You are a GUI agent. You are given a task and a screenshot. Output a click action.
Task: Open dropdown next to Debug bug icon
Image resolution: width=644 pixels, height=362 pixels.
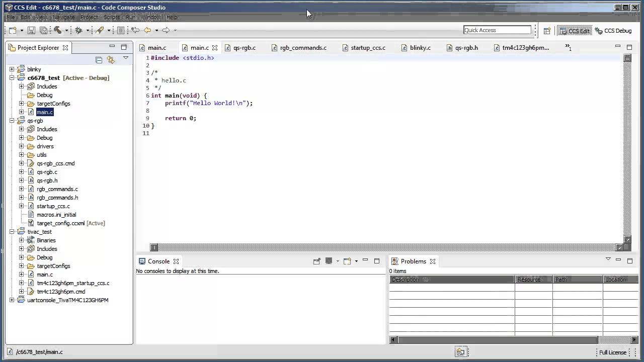pos(87,31)
